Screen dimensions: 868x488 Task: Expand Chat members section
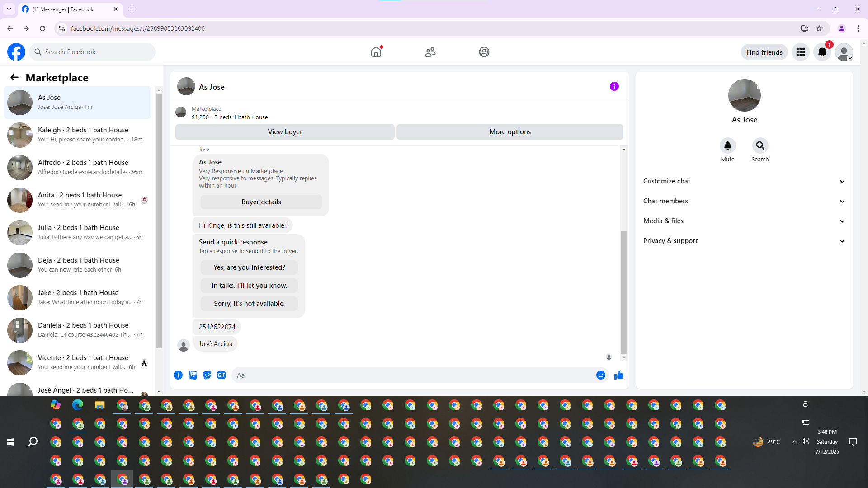(x=744, y=201)
